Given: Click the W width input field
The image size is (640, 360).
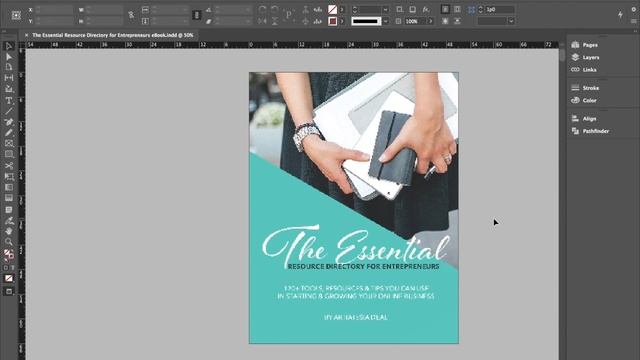Looking at the screenshot, I should pyautogui.click(x=104, y=9).
